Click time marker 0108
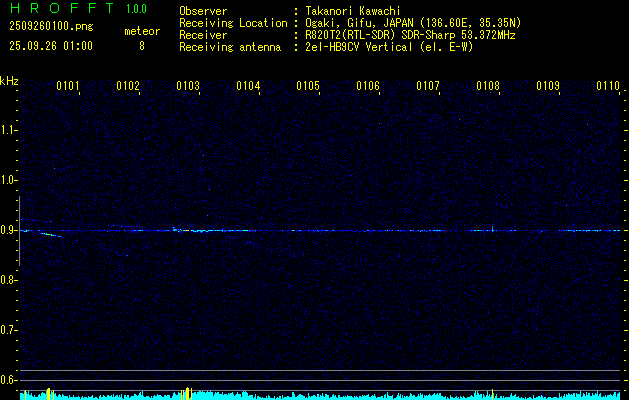 (x=488, y=86)
